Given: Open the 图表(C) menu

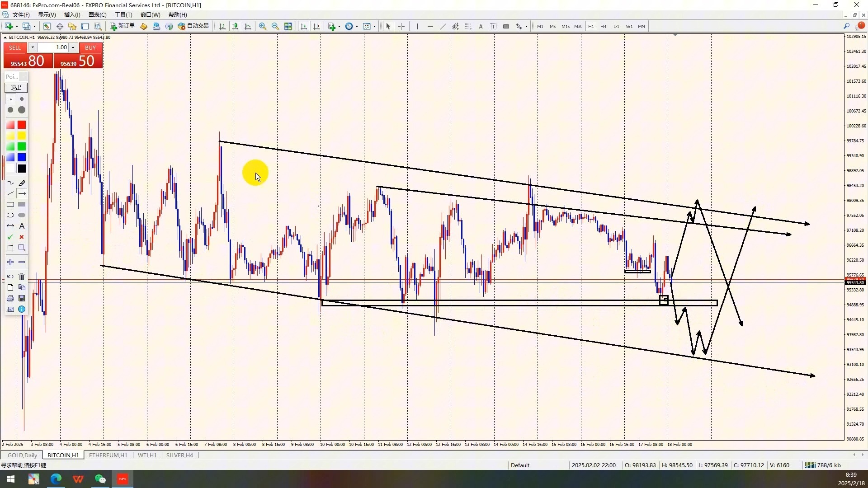Looking at the screenshot, I should pos(97,15).
